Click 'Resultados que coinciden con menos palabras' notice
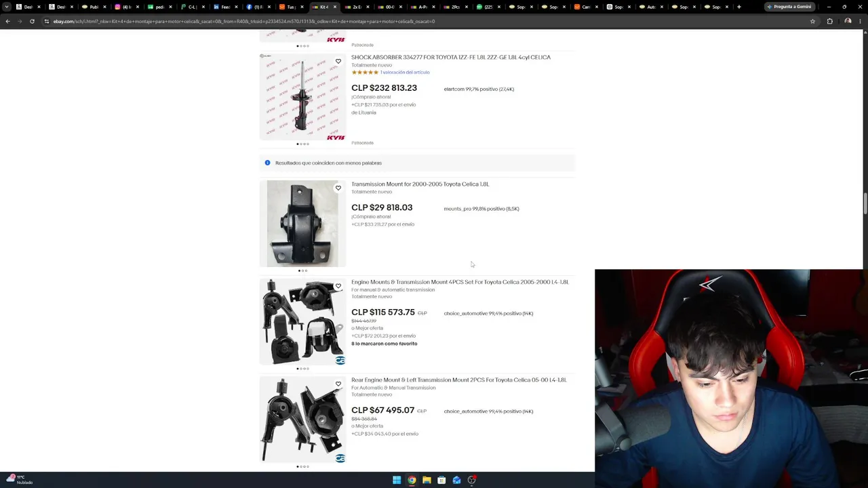 pos(328,163)
